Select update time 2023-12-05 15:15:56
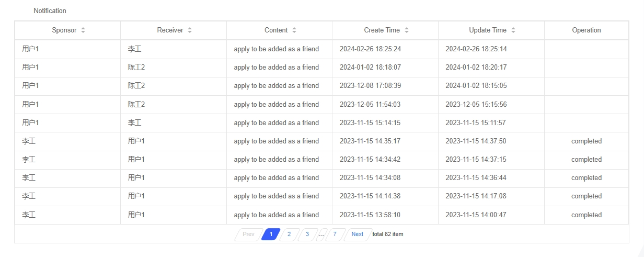The image size is (644, 257). pyautogui.click(x=476, y=105)
